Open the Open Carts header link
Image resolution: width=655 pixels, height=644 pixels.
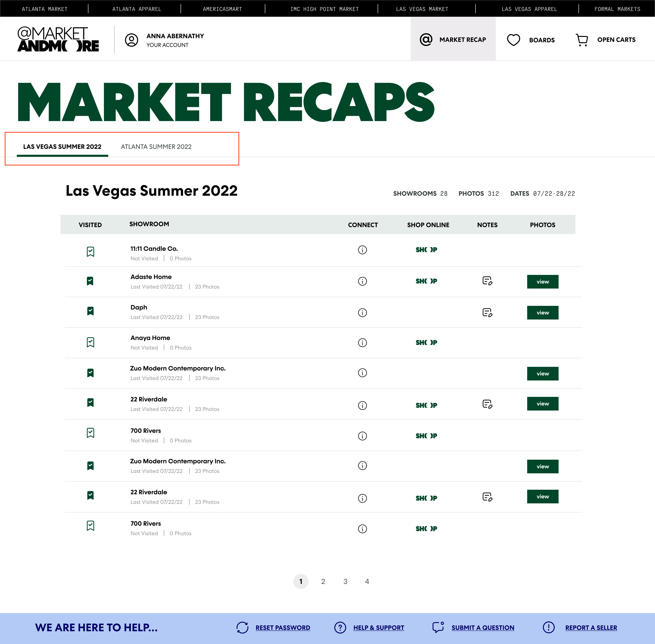point(616,40)
